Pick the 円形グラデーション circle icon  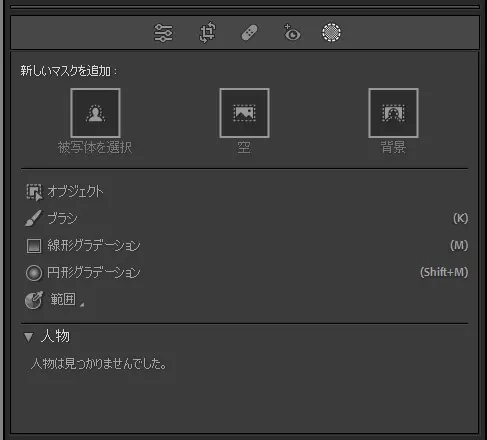tap(34, 273)
